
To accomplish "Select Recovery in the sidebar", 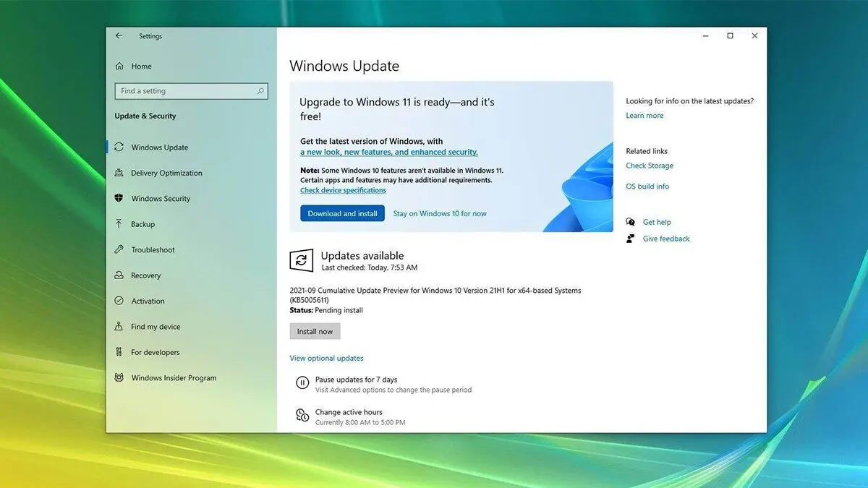I will (x=146, y=275).
